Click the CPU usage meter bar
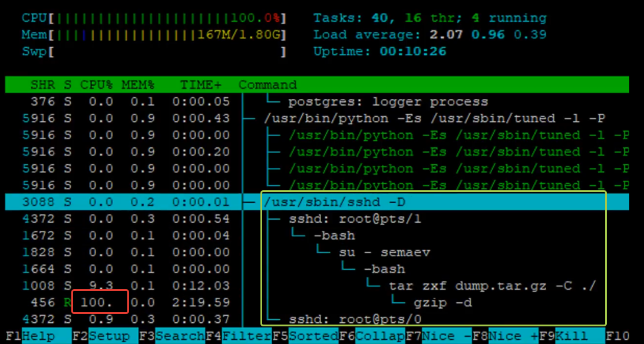 [154, 18]
